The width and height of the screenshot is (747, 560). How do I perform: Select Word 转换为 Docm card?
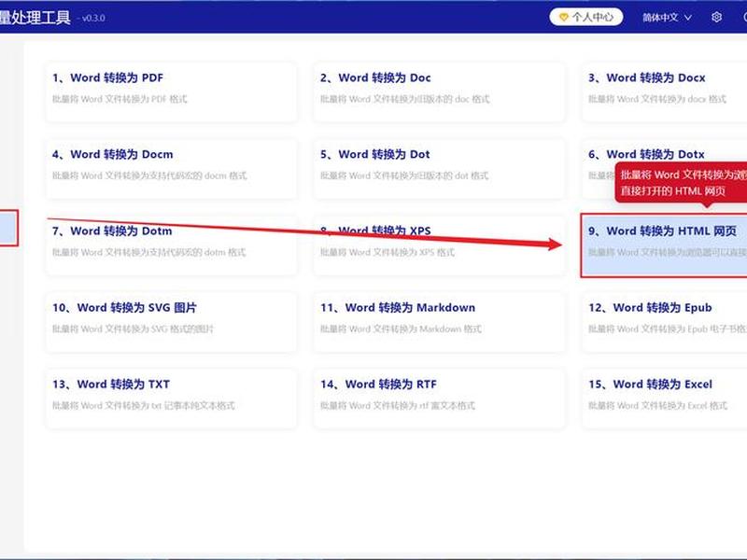tap(172, 169)
